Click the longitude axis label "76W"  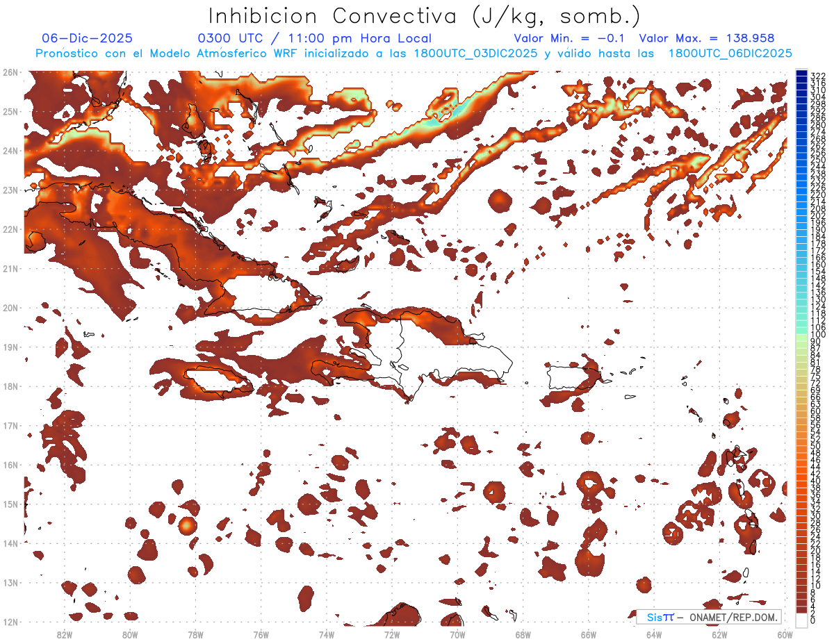tap(261, 634)
